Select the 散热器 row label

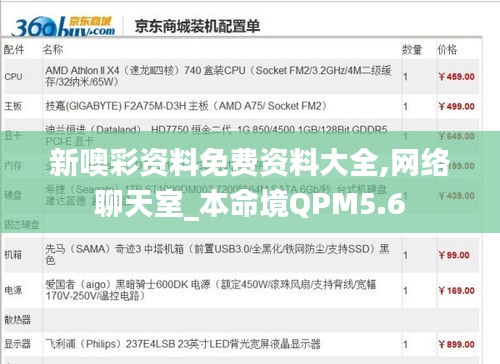[x=17, y=320]
